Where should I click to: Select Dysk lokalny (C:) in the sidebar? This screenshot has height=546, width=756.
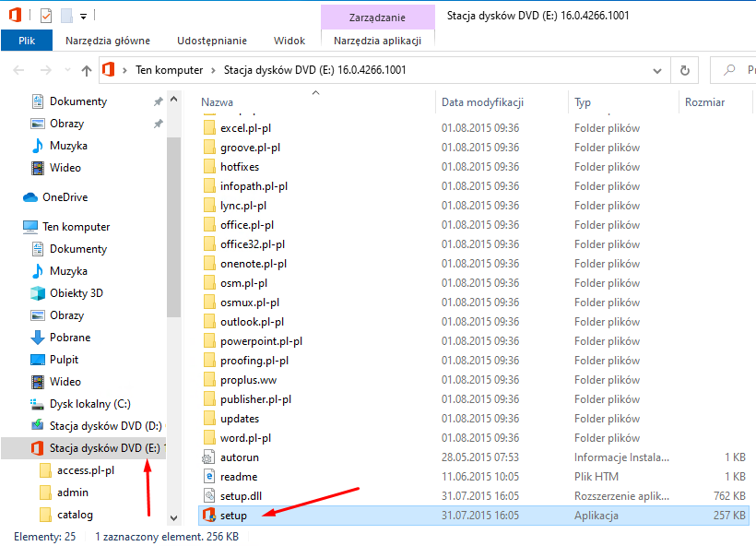click(x=89, y=404)
